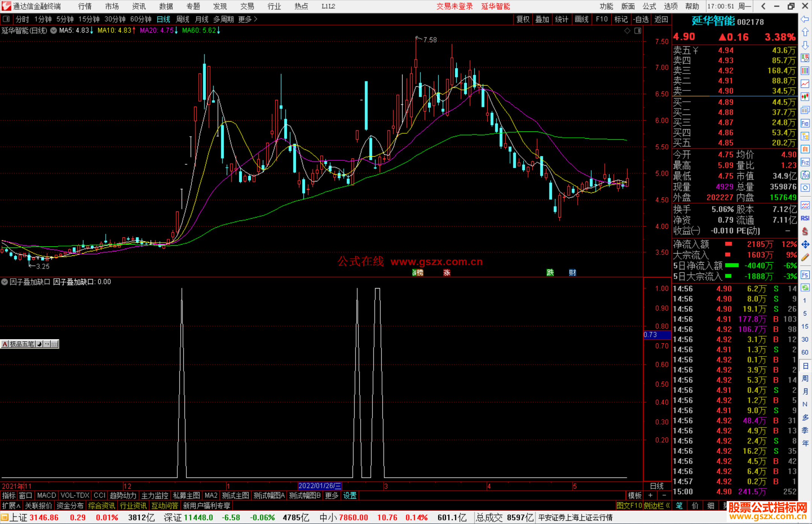Click the circle icon in the right sidebar
Screen dimensions: 812x524
point(805,188)
